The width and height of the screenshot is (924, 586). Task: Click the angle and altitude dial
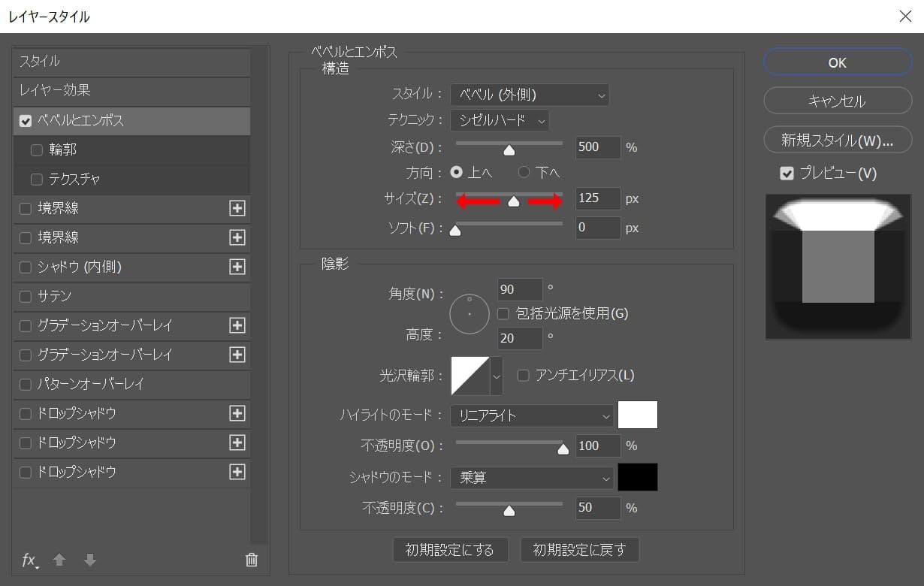click(470, 314)
